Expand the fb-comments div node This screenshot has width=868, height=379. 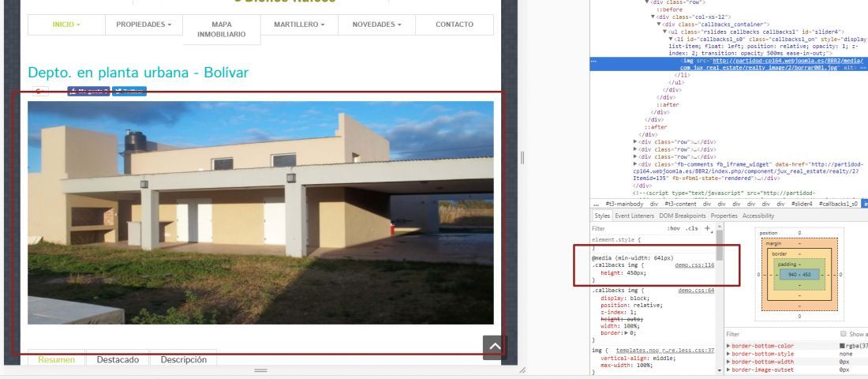635,164
